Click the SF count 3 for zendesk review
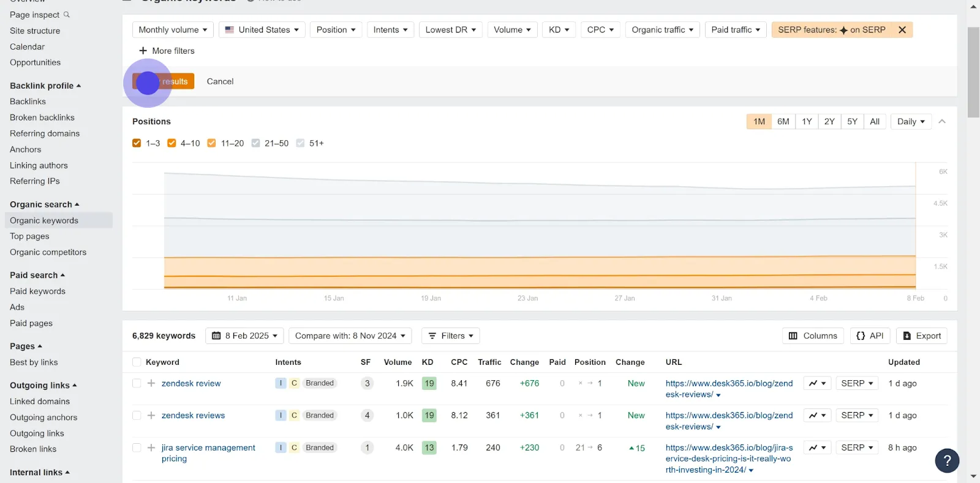The height and width of the screenshot is (483, 980). [367, 383]
